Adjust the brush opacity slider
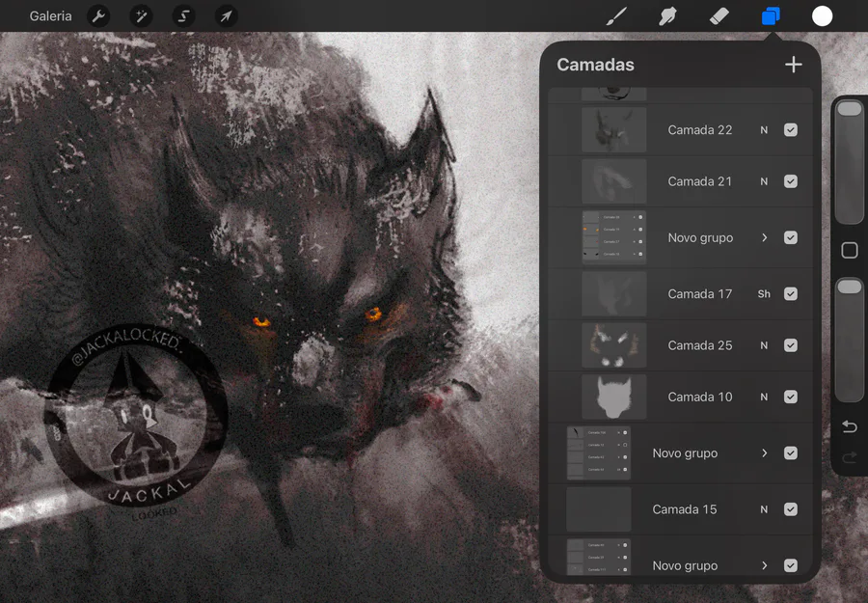The height and width of the screenshot is (603, 868). pos(849,340)
